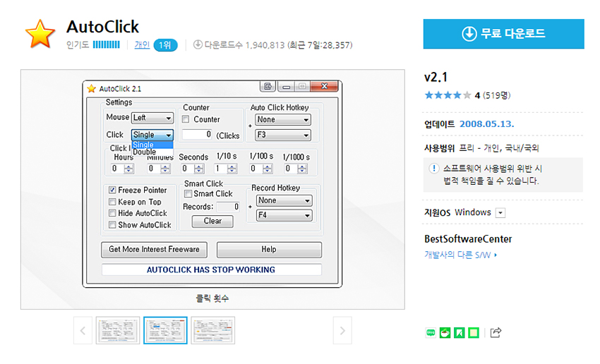Click the update date 2008.05.13. link
Screen dimensions: 600x364
tap(487, 124)
